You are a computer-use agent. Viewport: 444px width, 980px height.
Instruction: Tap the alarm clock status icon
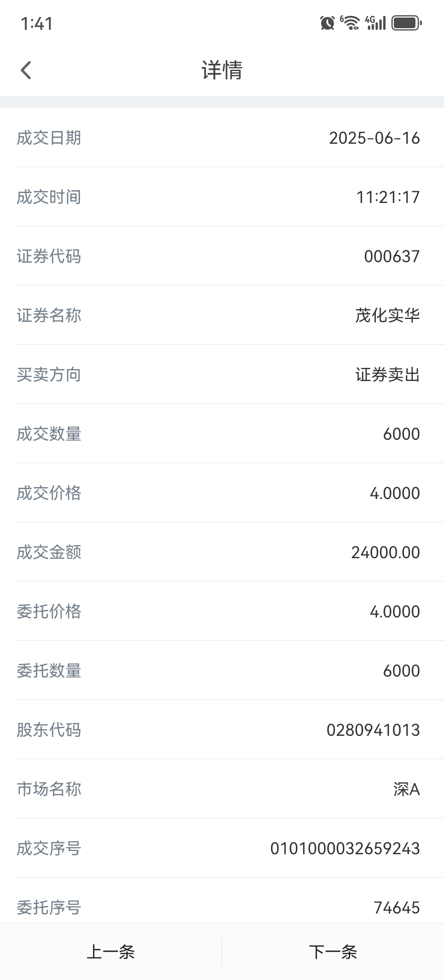point(327,23)
